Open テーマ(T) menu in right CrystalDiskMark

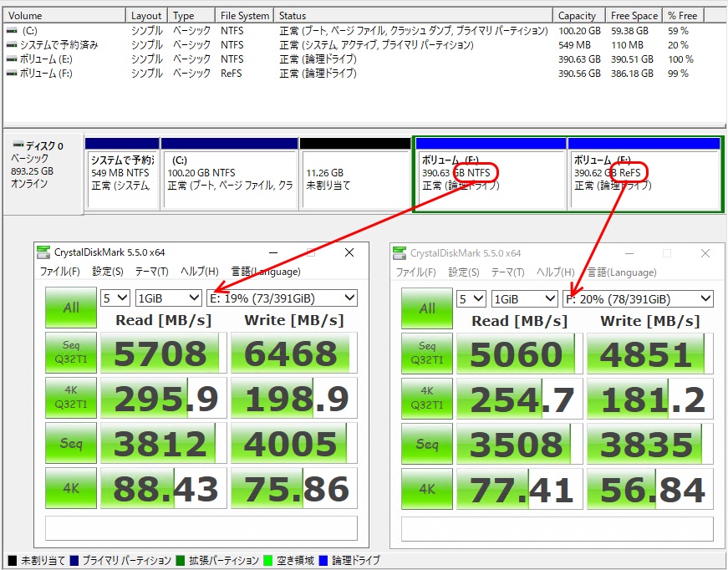(508, 272)
